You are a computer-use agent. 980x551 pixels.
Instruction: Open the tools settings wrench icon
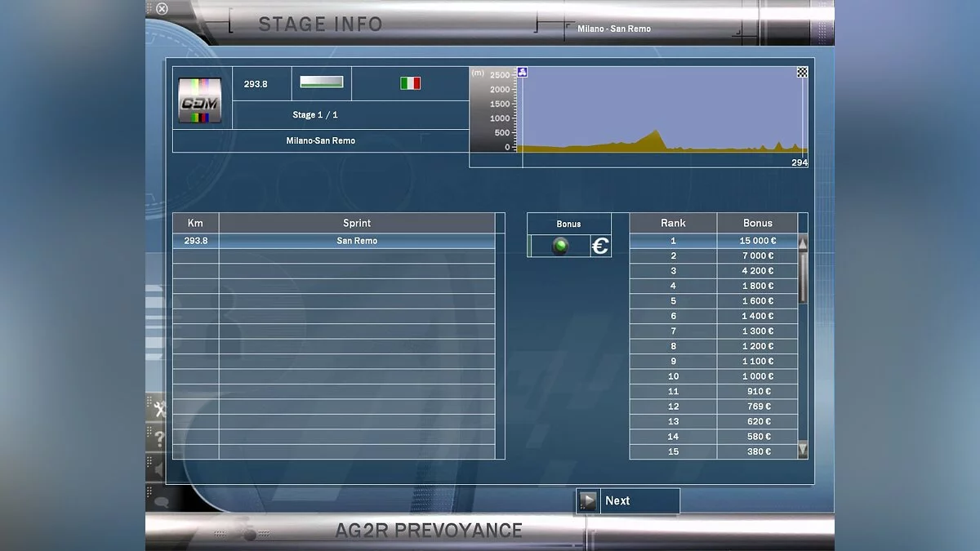pyautogui.click(x=158, y=409)
